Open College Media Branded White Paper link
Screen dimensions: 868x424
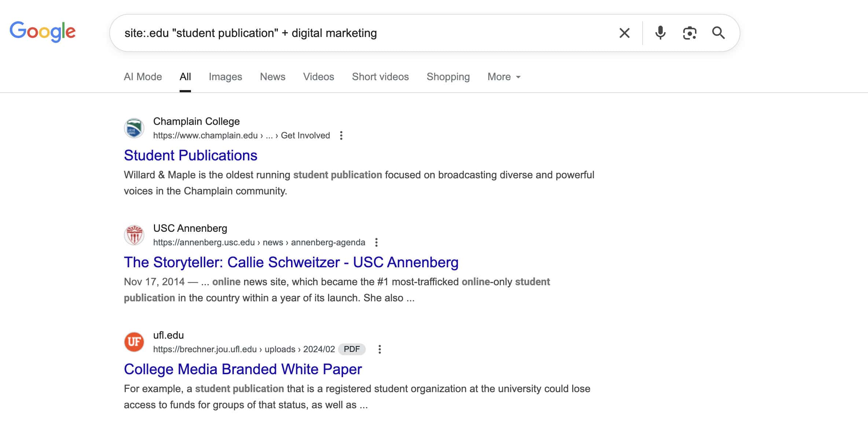pos(243,369)
